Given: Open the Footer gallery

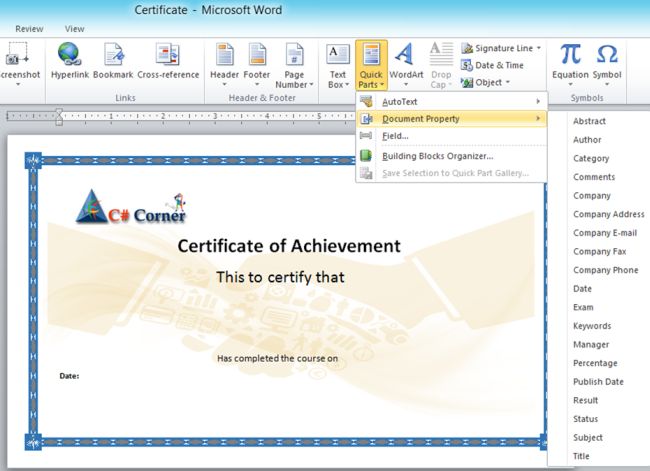Looking at the screenshot, I should pyautogui.click(x=257, y=65).
